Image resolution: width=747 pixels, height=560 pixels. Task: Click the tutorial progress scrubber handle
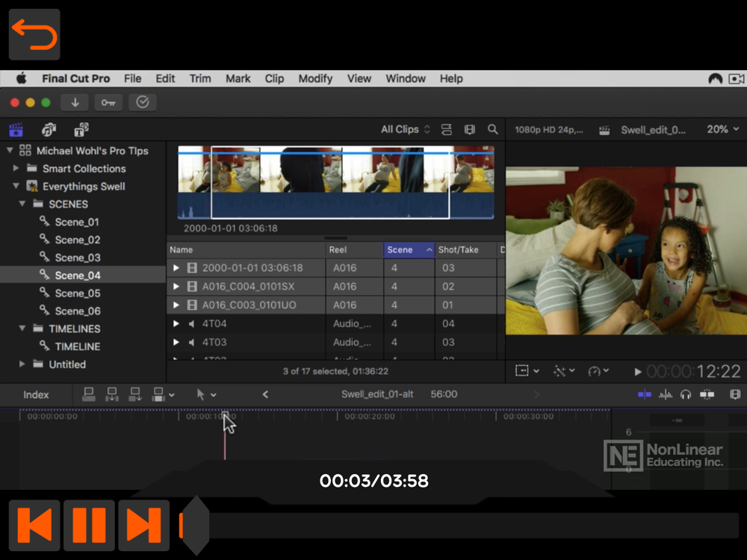pos(195,526)
